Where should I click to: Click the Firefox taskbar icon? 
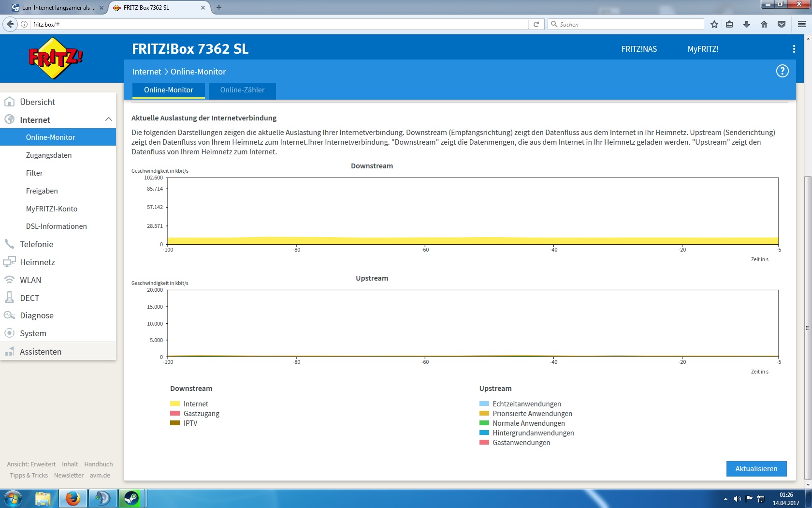tap(73, 498)
